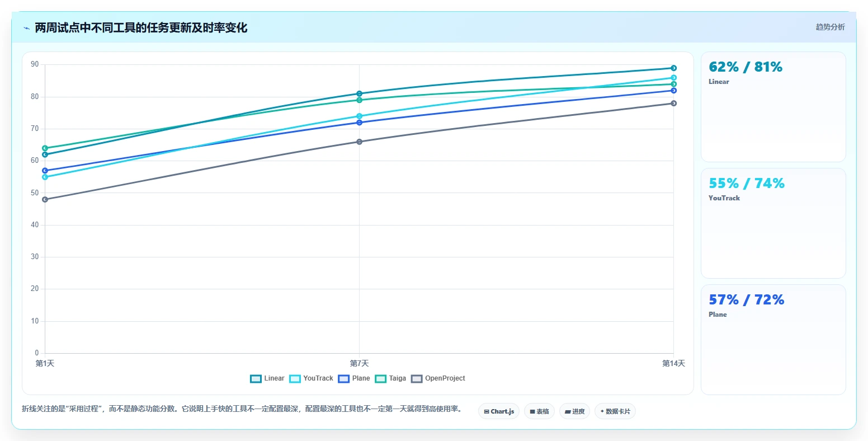Toggle the Linear series in the legend
Image resolution: width=868 pixels, height=441 pixels.
267,378
